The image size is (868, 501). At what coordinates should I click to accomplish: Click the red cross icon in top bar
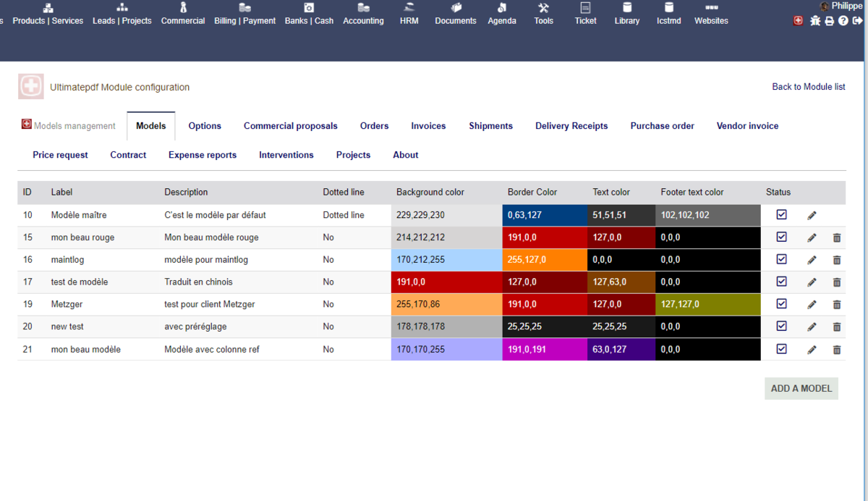click(x=799, y=21)
